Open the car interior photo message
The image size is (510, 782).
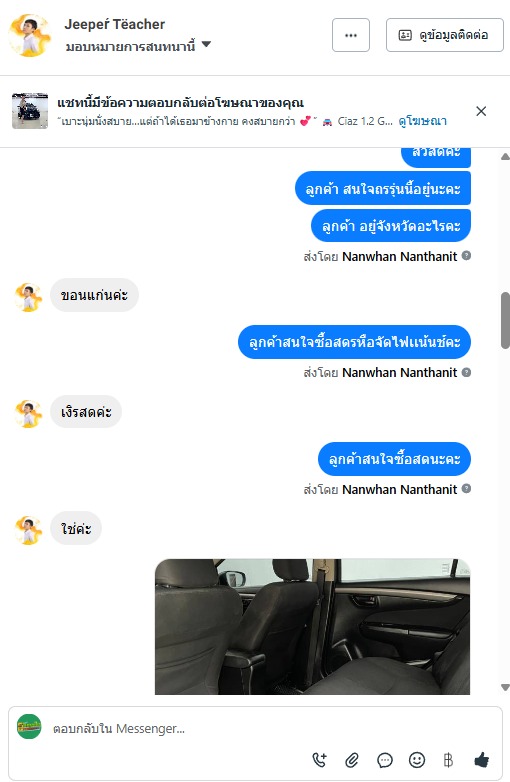[312, 626]
